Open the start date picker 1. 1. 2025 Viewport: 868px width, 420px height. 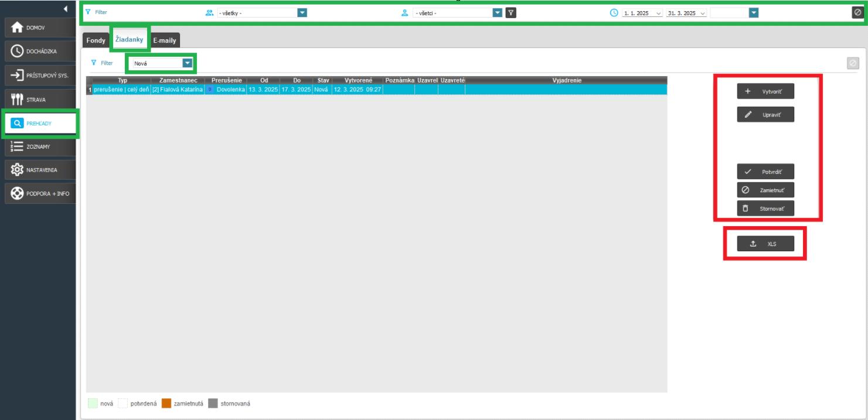(x=658, y=13)
